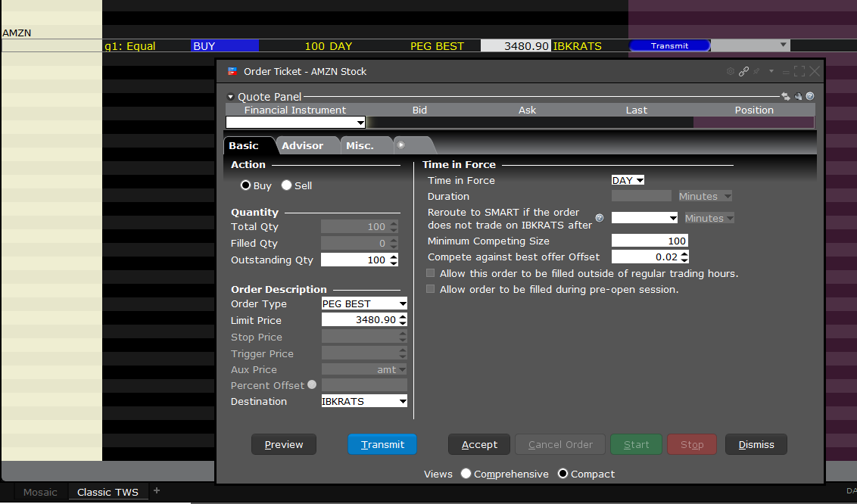The width and height of the screenshot is (857, 504).
Task: Click the Position column header
Action: point(754,110)
